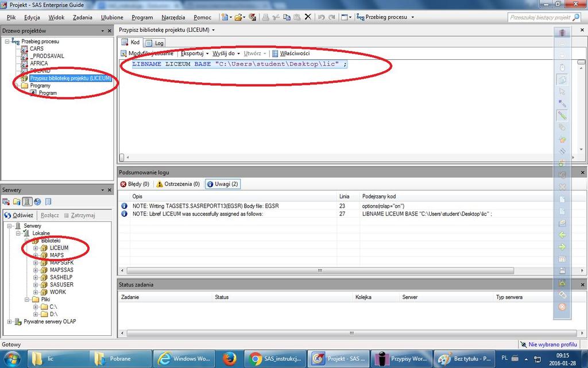
Task: Expand the SASUSER library node
Action: (35, 285)
